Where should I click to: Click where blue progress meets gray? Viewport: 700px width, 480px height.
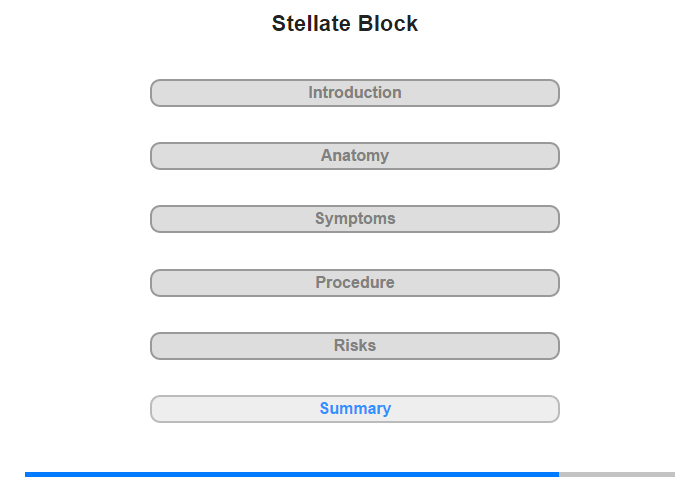[x=559, y=474]
